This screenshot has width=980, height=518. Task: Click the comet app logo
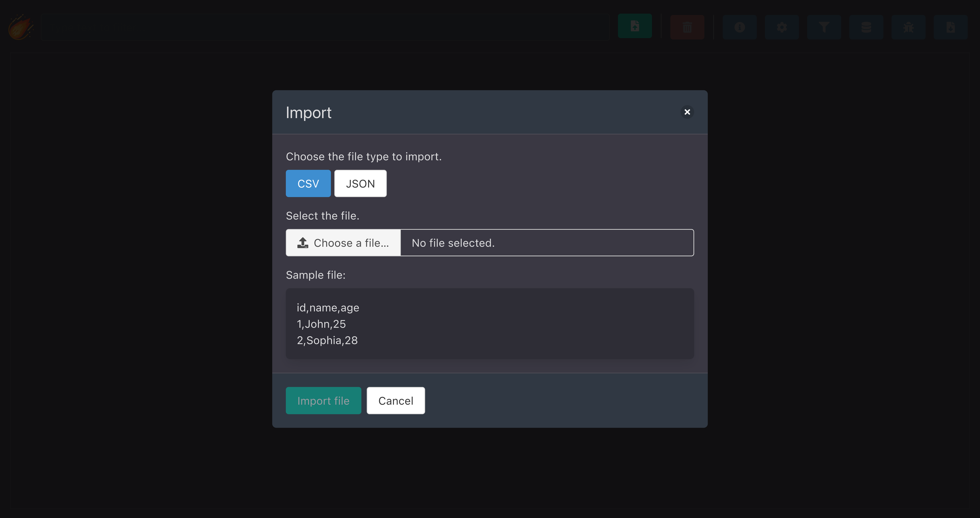21,27
